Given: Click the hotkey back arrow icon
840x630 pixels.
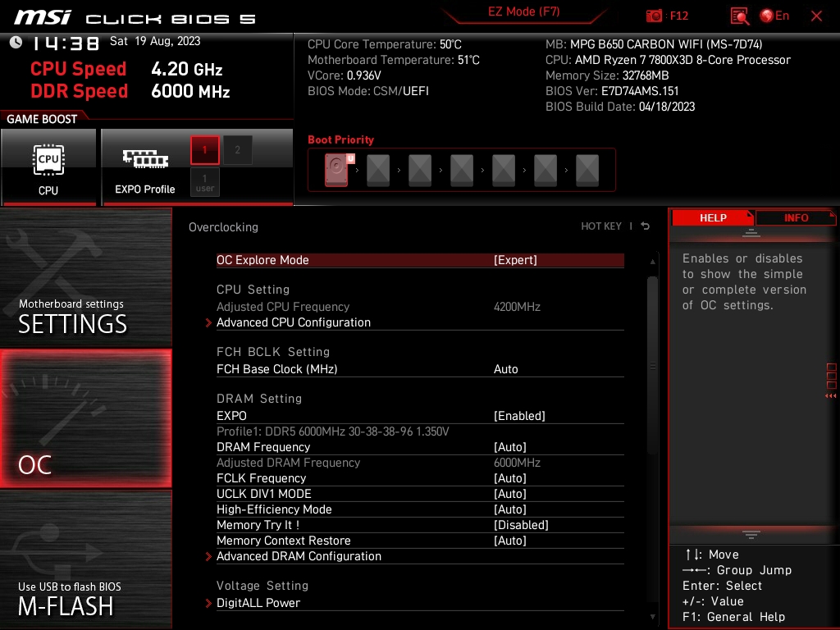Looking at the screenshot, I should (x=646, y=226).
